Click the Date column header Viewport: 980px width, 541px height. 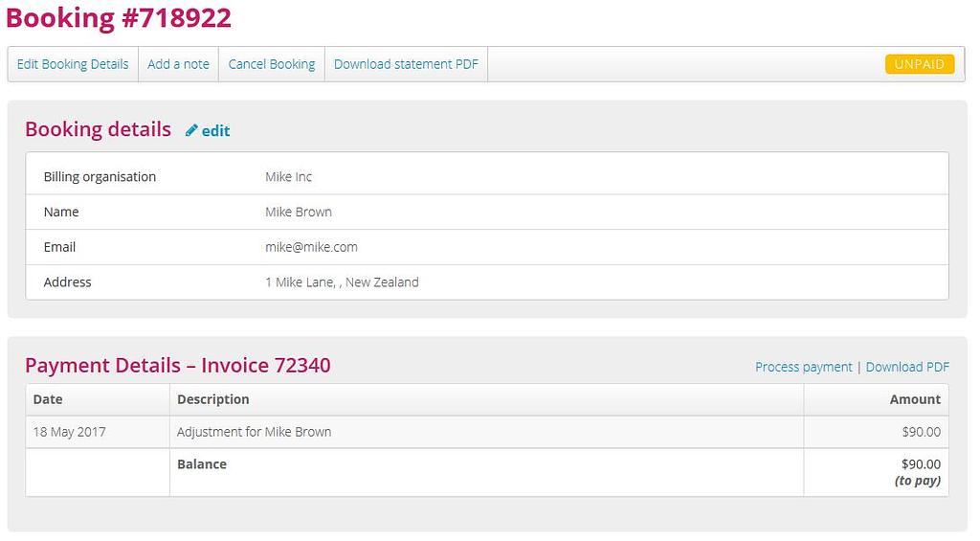[x=48, y=399]
